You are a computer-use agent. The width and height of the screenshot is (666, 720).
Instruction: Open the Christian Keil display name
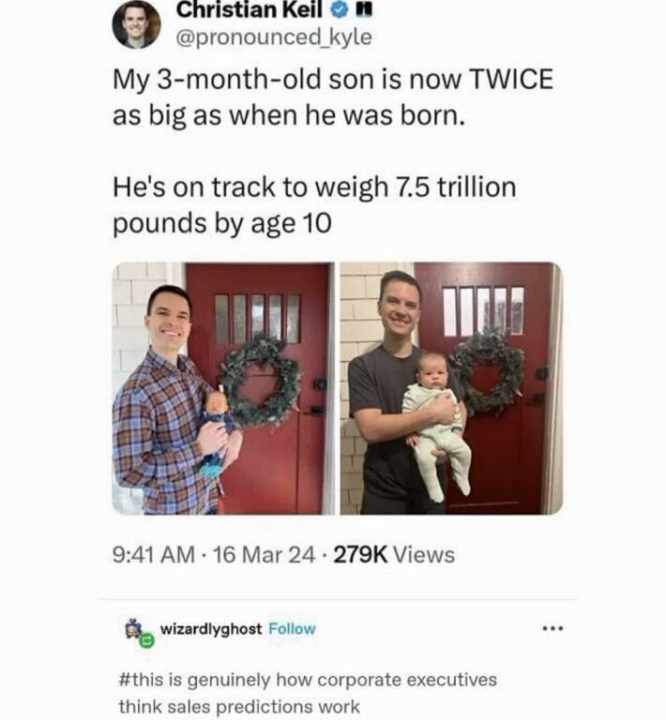(249, 11)
